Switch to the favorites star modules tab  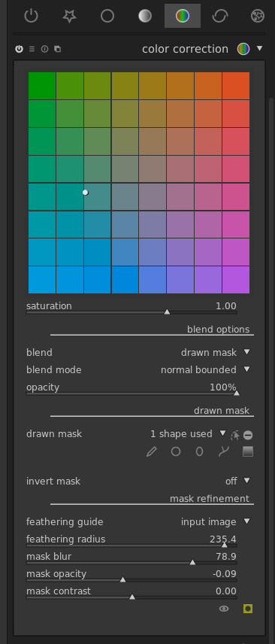pos(69,16)
